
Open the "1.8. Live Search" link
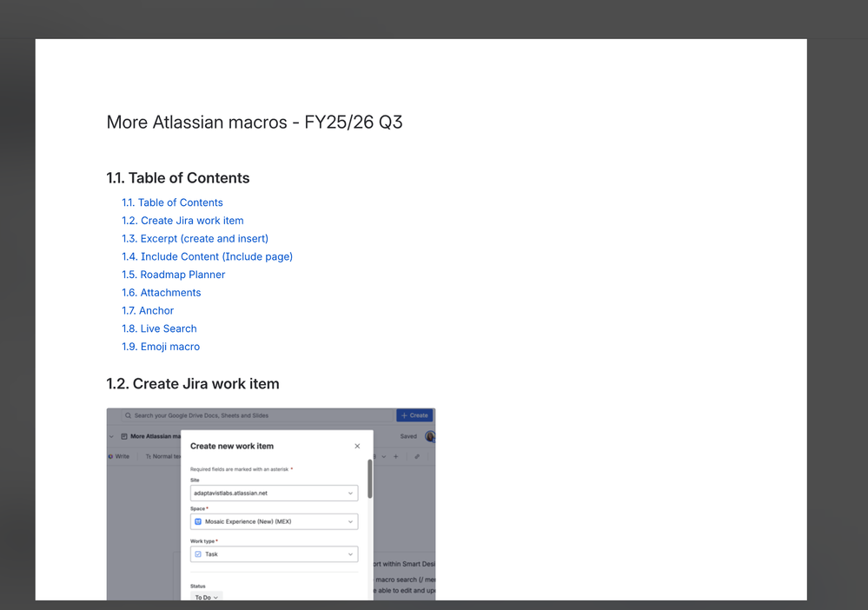pos(159,328)
